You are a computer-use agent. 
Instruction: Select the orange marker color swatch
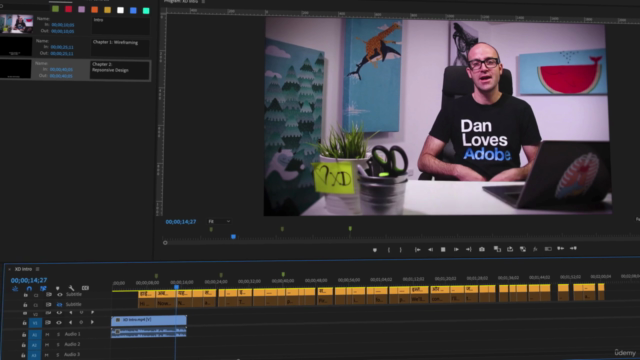94,10
